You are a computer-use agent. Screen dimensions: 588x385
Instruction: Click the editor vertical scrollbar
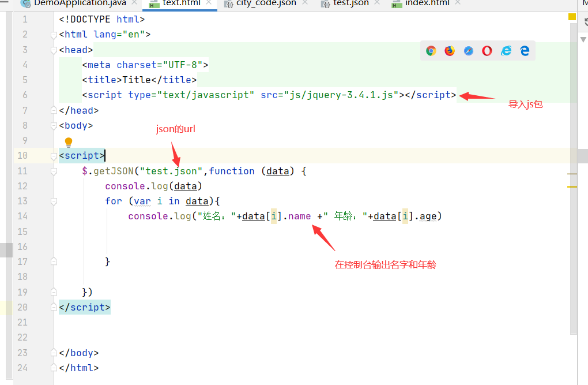pyautogui.click(x=574, y=178)
